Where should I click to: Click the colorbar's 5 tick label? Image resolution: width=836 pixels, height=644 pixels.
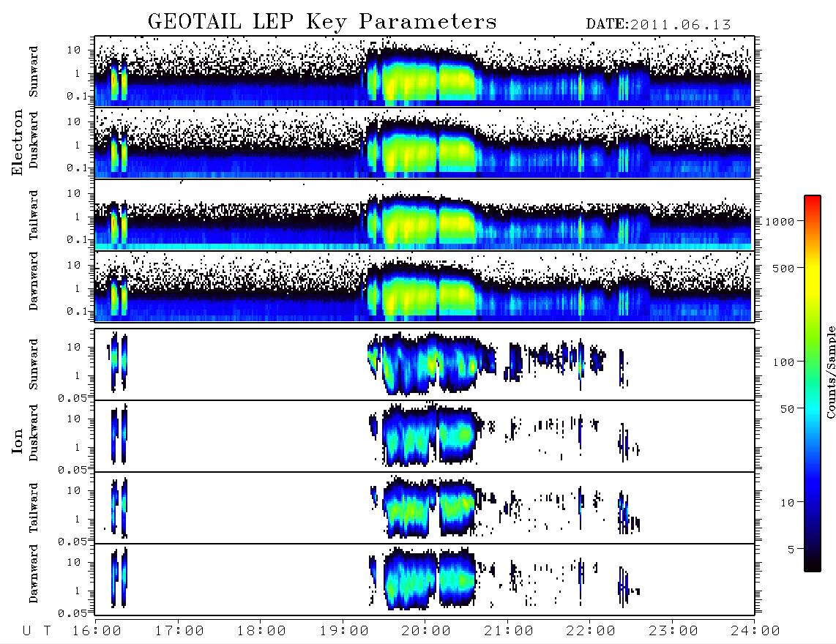click(x=791, y=550)
